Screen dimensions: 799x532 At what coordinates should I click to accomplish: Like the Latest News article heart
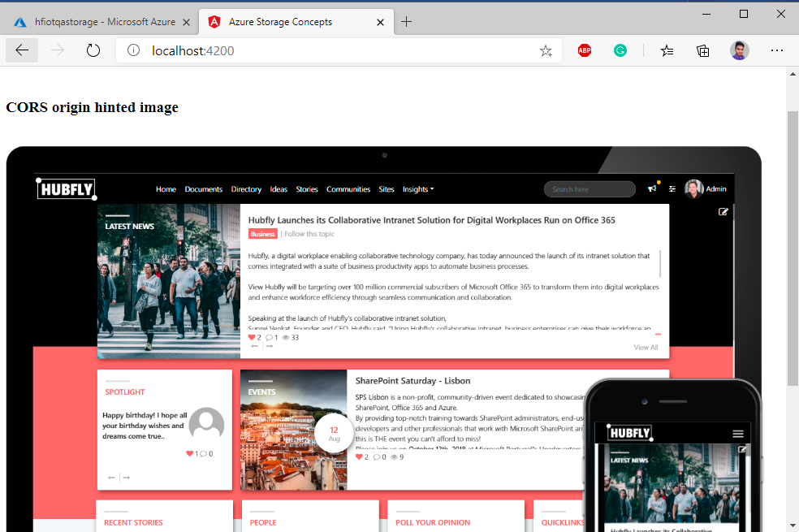(x=252, y=337)
